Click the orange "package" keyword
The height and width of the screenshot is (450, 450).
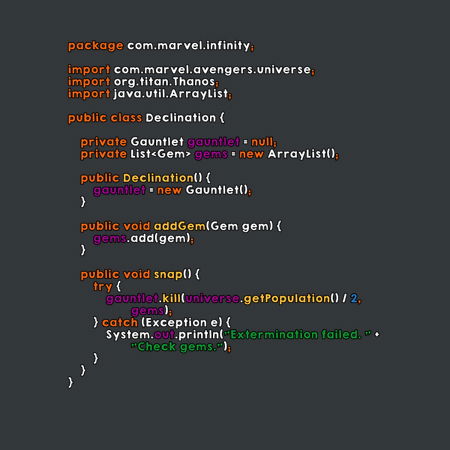[95, 46]
